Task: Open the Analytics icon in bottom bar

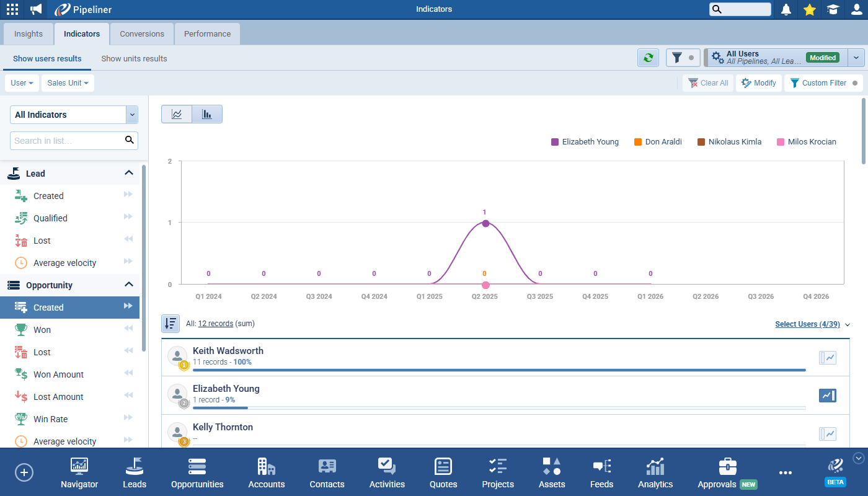Action: tap(655, 473)
